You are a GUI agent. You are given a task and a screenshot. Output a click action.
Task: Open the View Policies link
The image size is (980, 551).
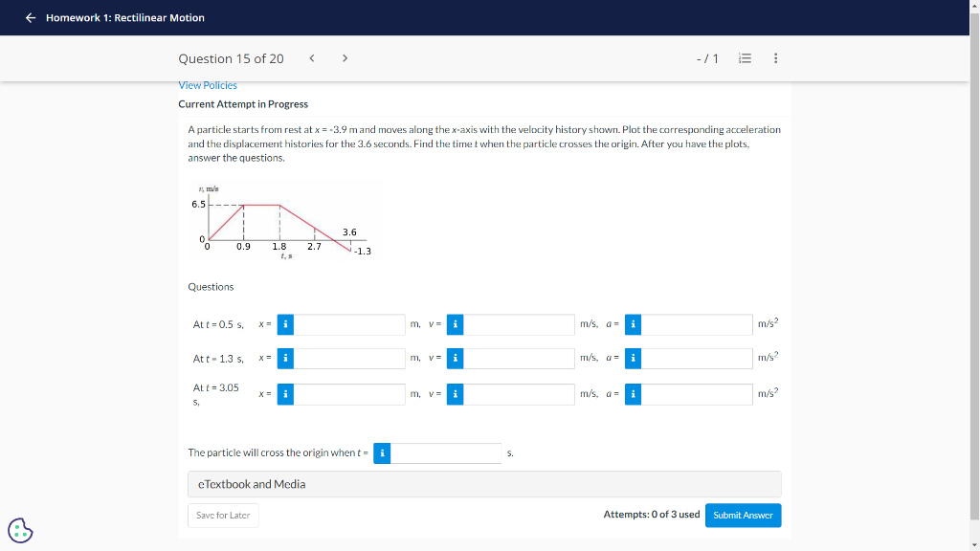[208, 85]
